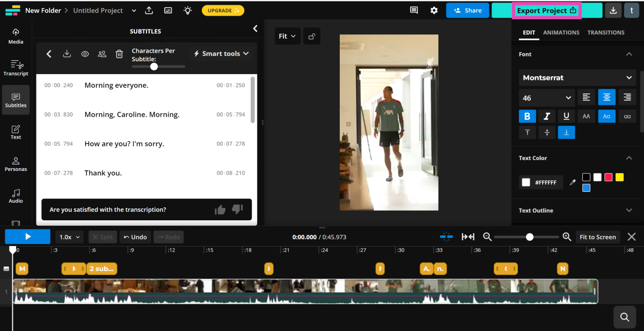Open settings with the gear icon
Screen dimensions: 644x331
pyautogui.click(x=434, y=10)
